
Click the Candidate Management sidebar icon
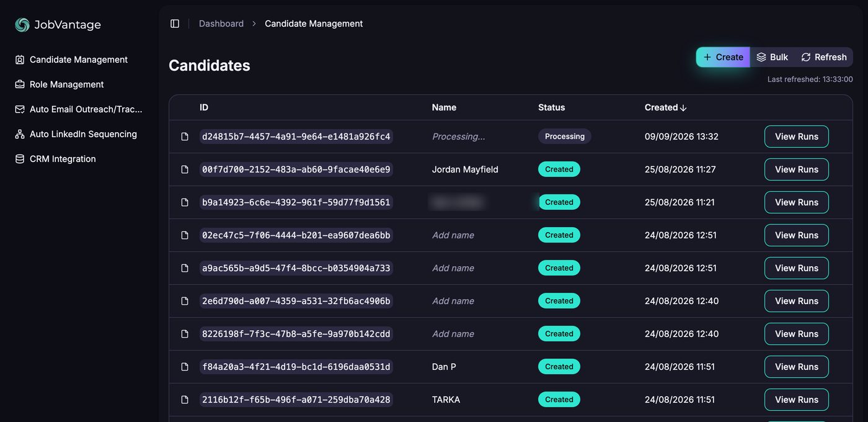tap(20, 60)
